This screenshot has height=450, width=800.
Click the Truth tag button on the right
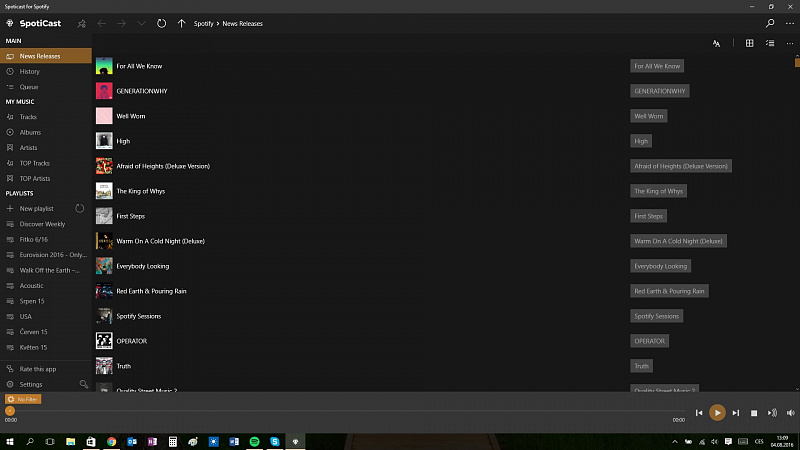pos(641,366)
